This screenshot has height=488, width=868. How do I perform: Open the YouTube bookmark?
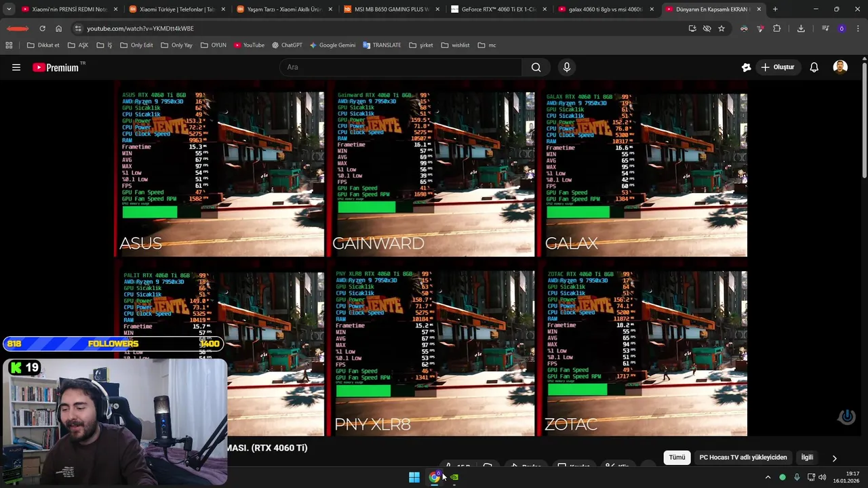pyautogui.click(x=250, y=45)
